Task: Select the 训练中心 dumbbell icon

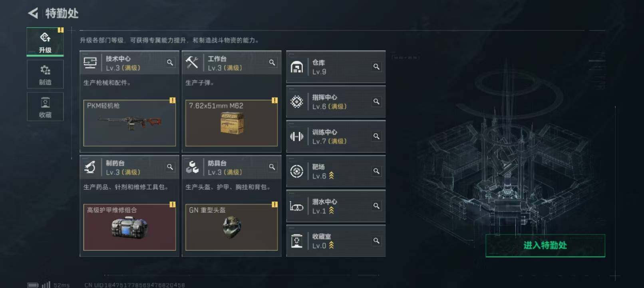Action: pos(297,136)
